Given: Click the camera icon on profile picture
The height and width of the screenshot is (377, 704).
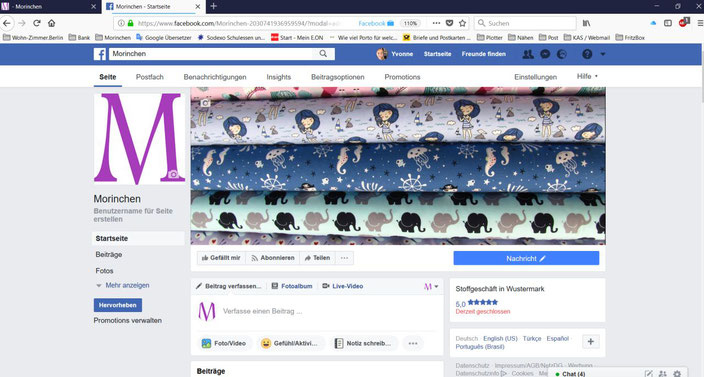Looking at the screenshot, I should click(x=173, y=174).
